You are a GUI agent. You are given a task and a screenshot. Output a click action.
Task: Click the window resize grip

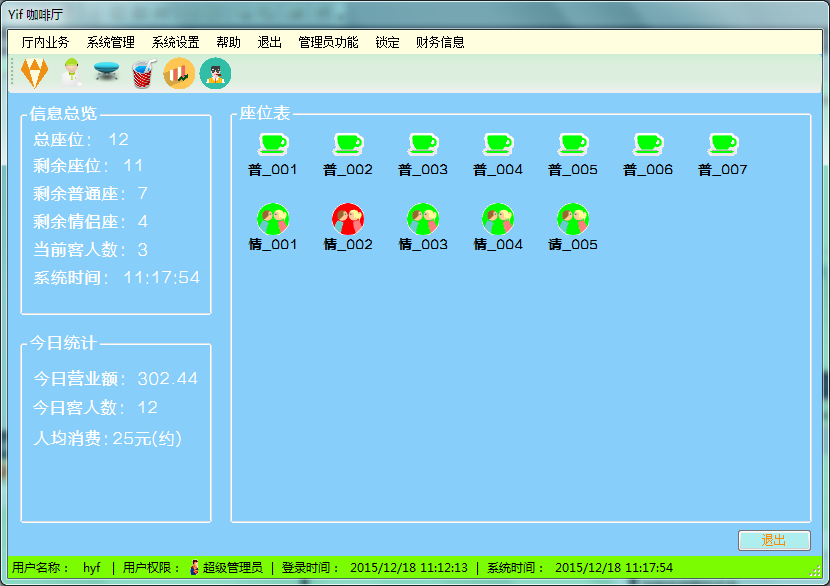pos(815,571)
